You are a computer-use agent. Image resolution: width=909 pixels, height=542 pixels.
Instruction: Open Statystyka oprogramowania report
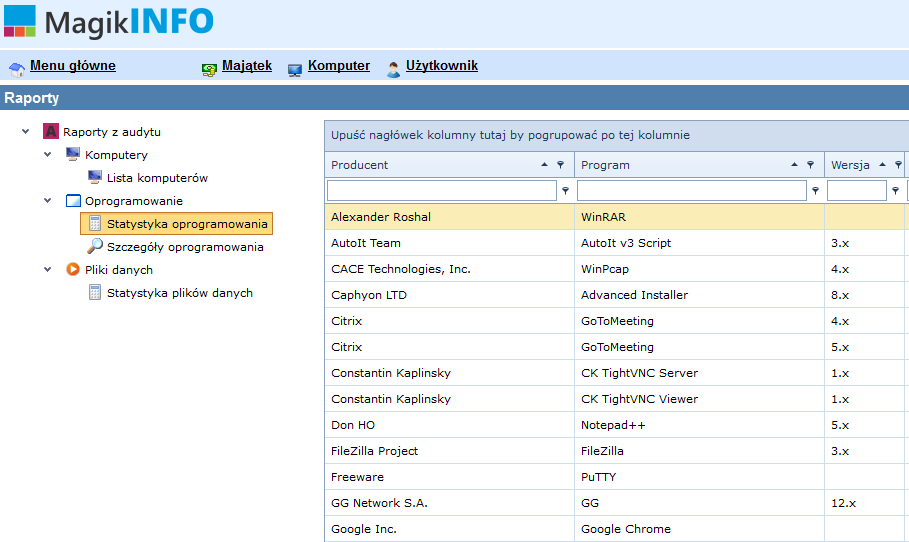[187, 224]
